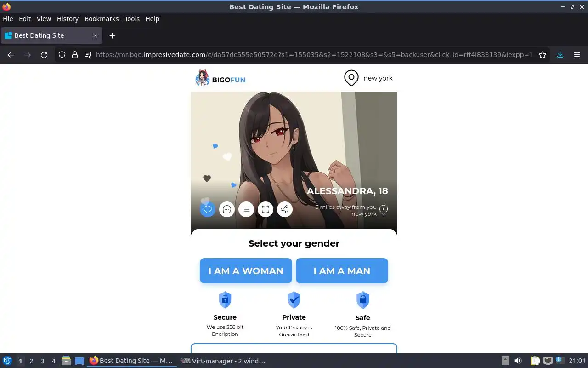588x368 pixels.
Task: Click the blue heart like button
Action: point(208,210)
